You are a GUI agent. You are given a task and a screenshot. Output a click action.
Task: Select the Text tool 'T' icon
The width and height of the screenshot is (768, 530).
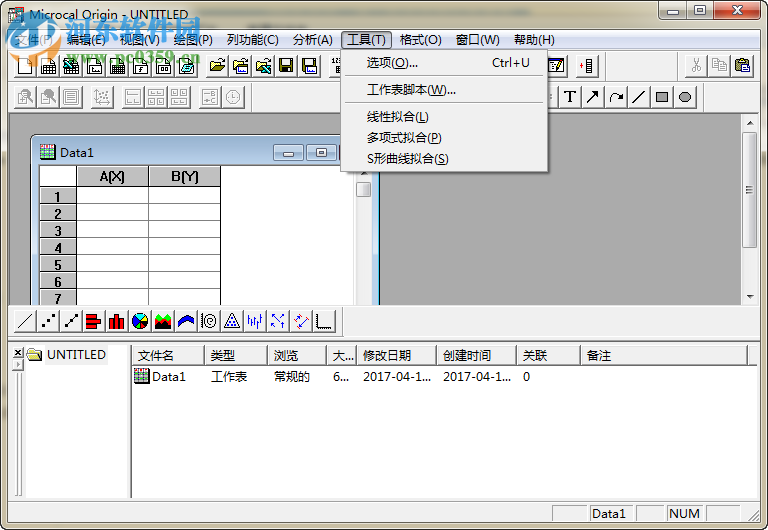(x=570, y=97)
